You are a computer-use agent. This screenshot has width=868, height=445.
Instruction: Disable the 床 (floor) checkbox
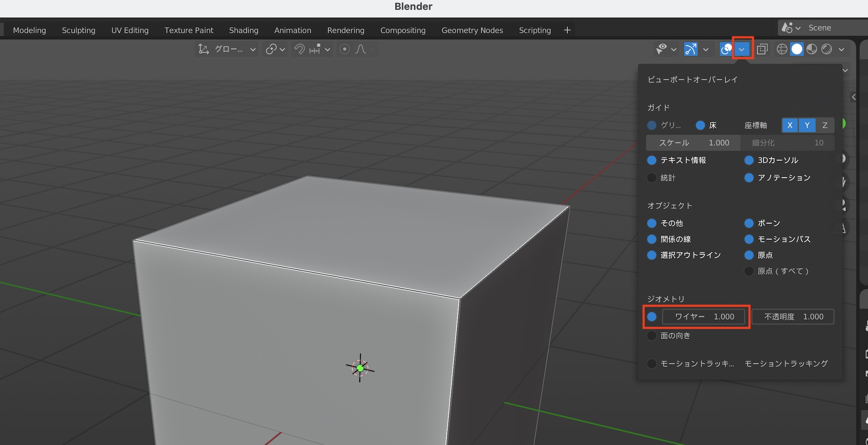coord(700,125)
